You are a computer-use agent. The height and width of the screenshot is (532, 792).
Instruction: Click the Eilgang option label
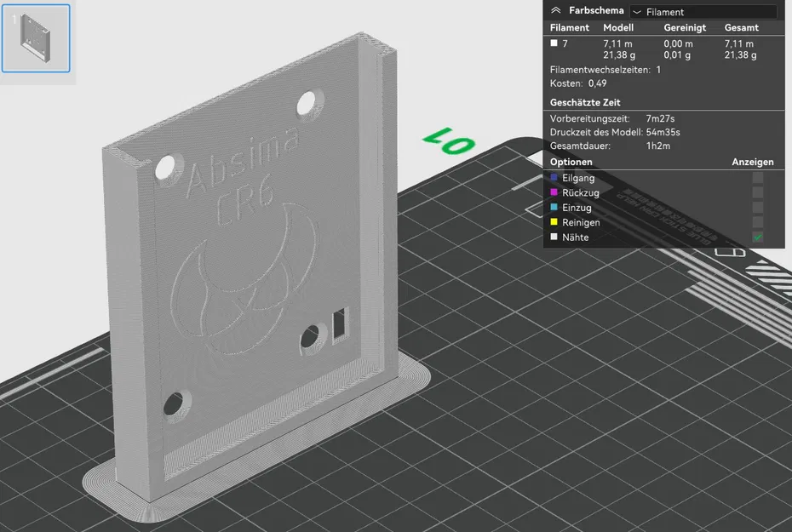578,178
